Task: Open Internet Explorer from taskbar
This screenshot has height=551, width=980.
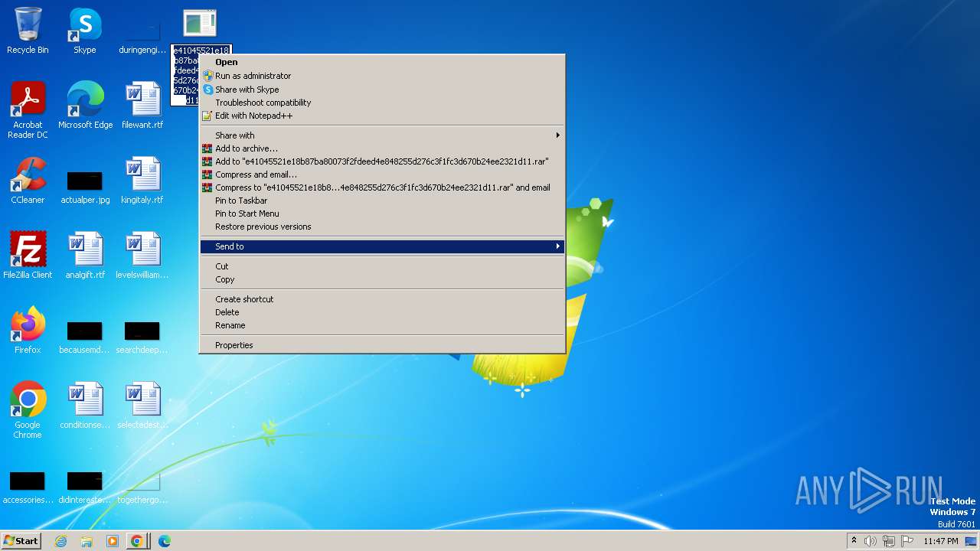Action: [60, 541]
